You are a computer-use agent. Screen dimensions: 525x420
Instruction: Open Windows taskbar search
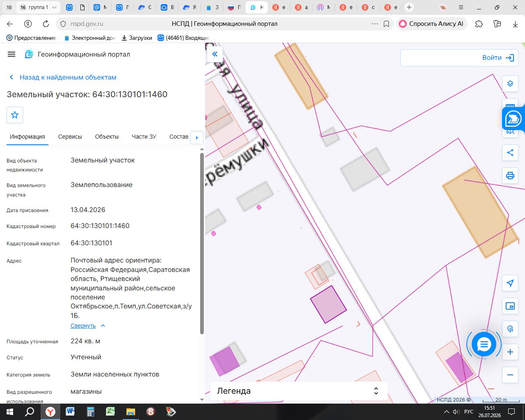(30, 412)
